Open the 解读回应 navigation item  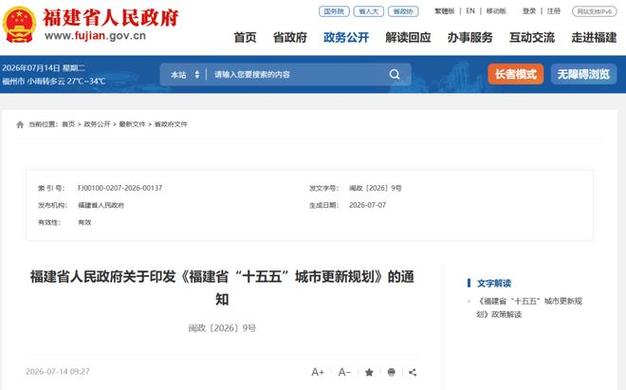coord(408,38)
